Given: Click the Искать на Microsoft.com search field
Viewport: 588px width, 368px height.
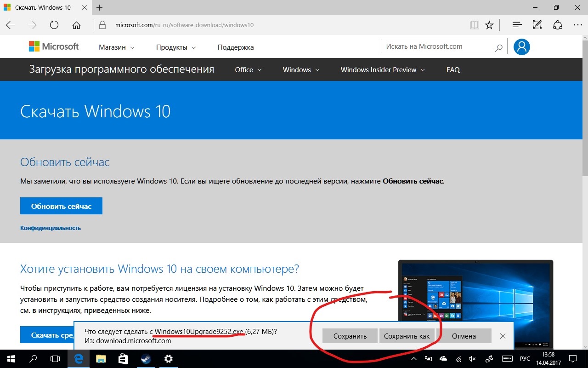Looking at the screenshot, I should (436, 46).
